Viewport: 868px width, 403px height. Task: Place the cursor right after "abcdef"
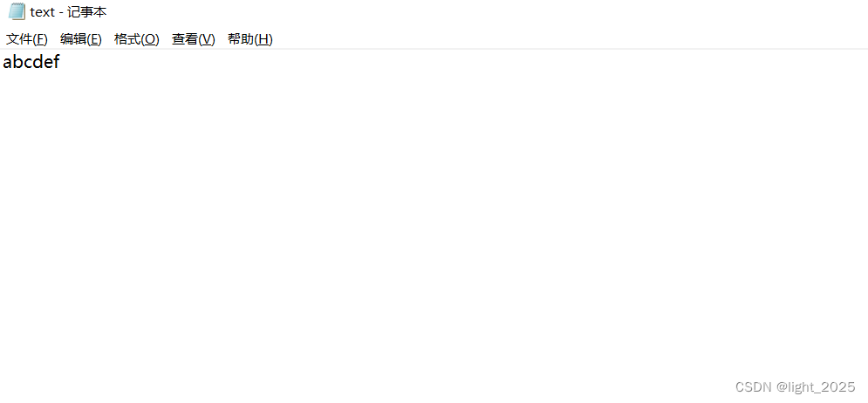[x=60, y=62]
